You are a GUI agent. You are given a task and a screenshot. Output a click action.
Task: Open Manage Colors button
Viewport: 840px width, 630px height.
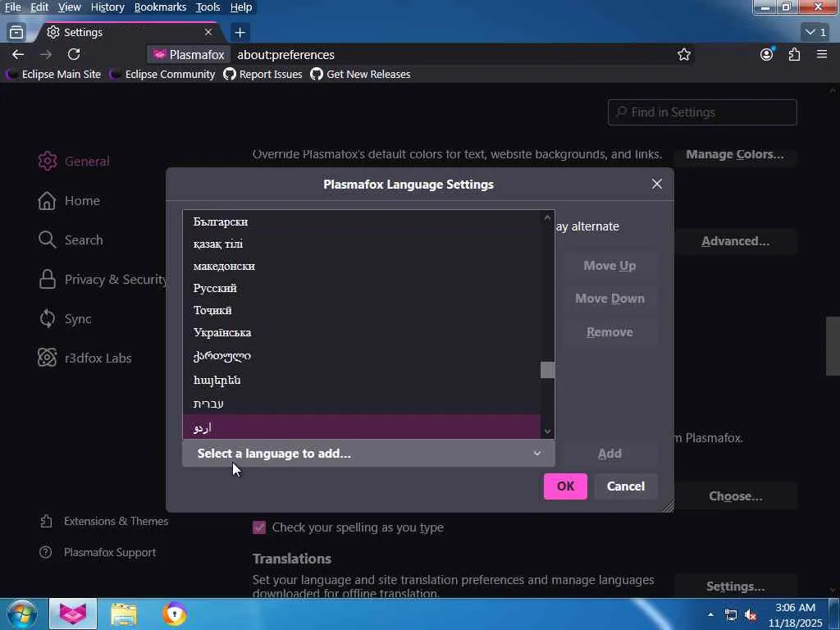[x=735, y=155]
